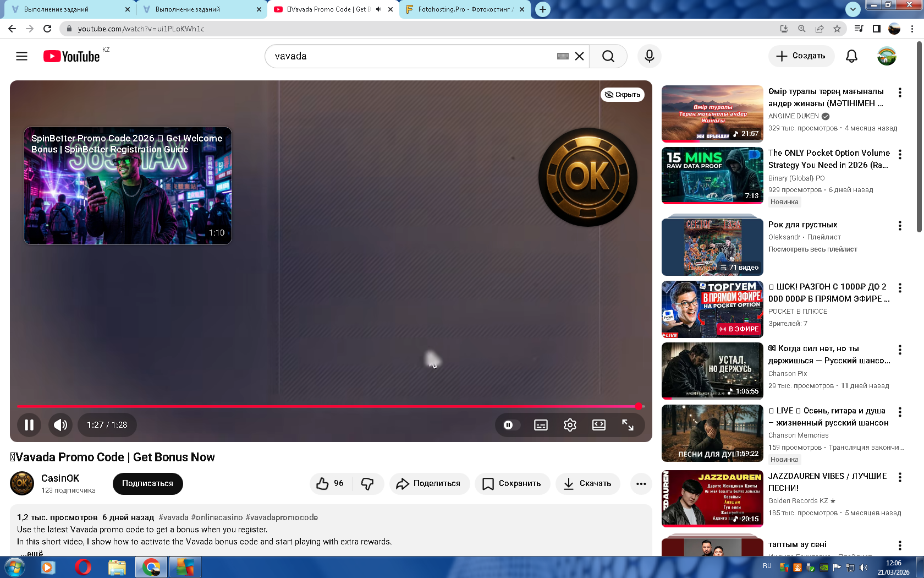Click the gold OK channel end-screen logo
924x578 pixels.
click(588, 177)
